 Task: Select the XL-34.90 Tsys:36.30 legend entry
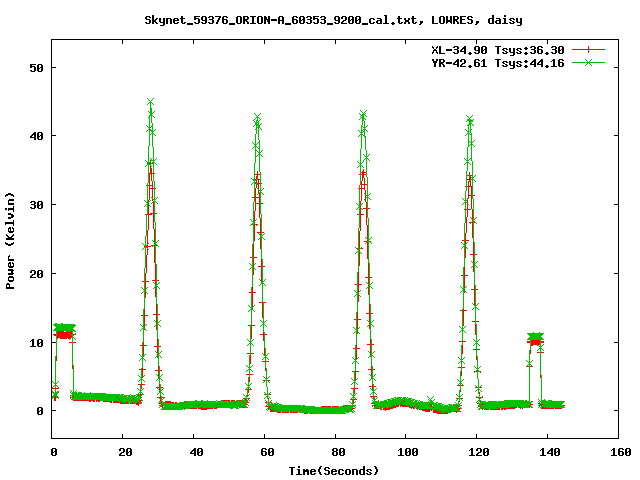coord(498,50)
